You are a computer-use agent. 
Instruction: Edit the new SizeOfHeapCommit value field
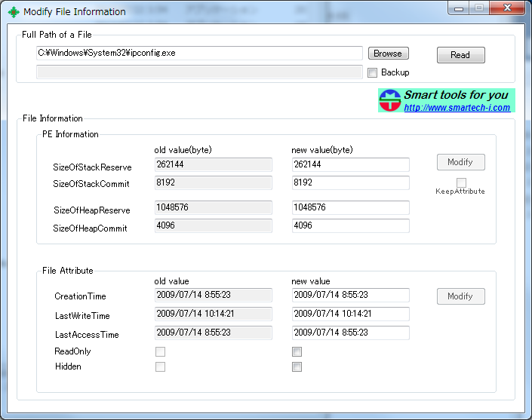click(350, 225)
